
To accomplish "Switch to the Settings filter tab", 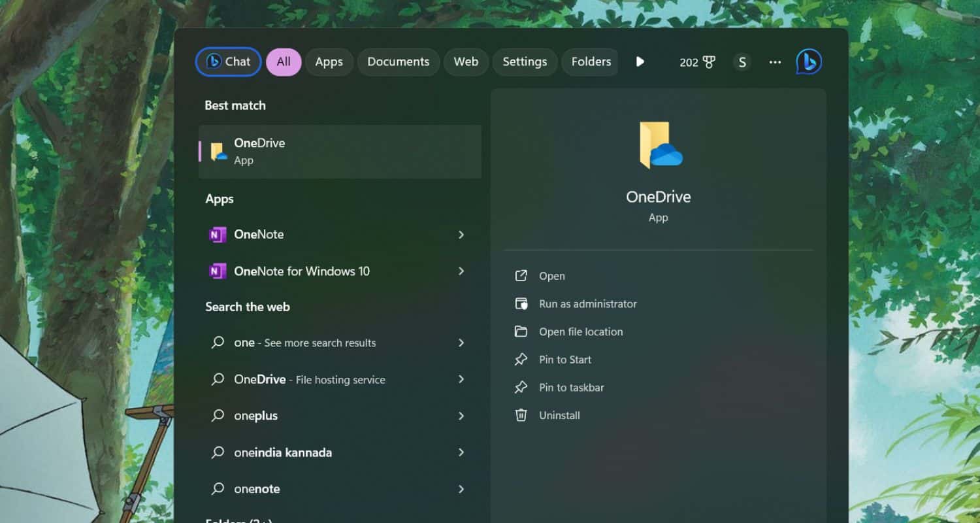I will (x=525, y=62).
